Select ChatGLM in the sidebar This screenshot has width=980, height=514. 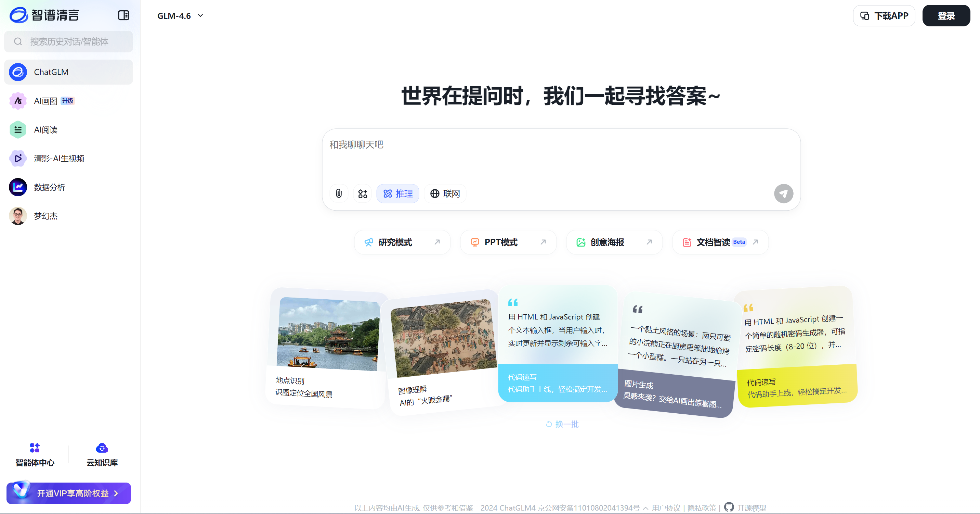click(51, 72)
